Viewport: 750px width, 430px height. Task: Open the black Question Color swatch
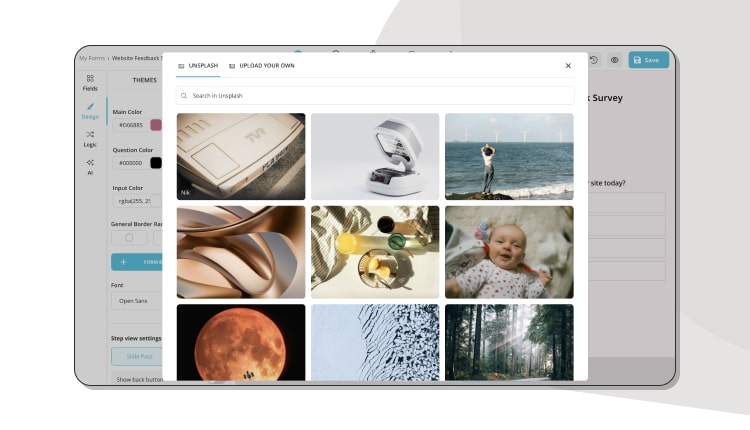[156, 163]
